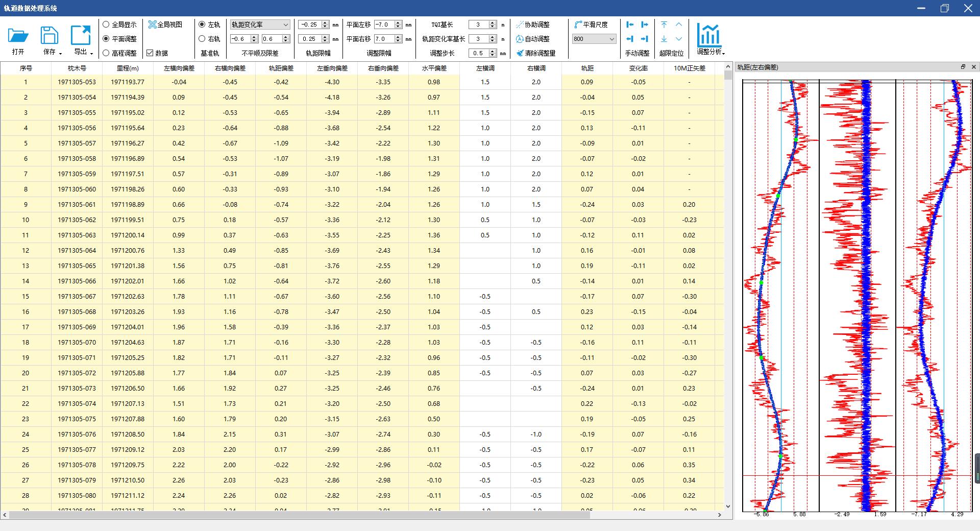Click the bottom-left manual adjust arrow icon
This screenshot has height=531, width=980.
point(630,39)
